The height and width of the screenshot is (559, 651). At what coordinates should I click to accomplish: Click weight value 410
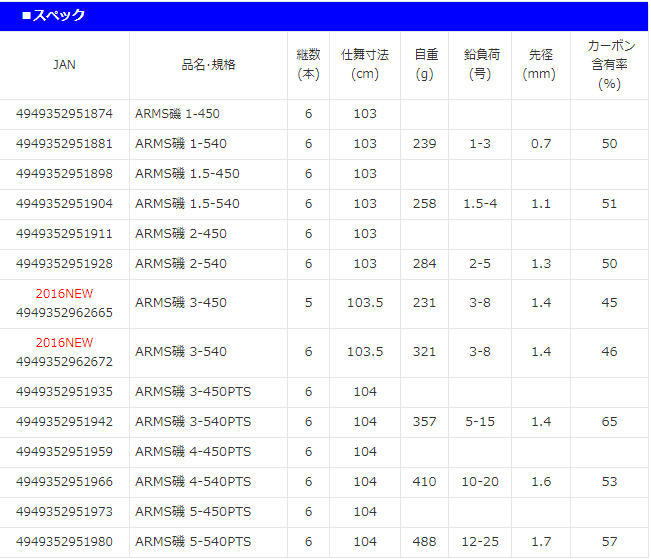[x=424, y=482]
